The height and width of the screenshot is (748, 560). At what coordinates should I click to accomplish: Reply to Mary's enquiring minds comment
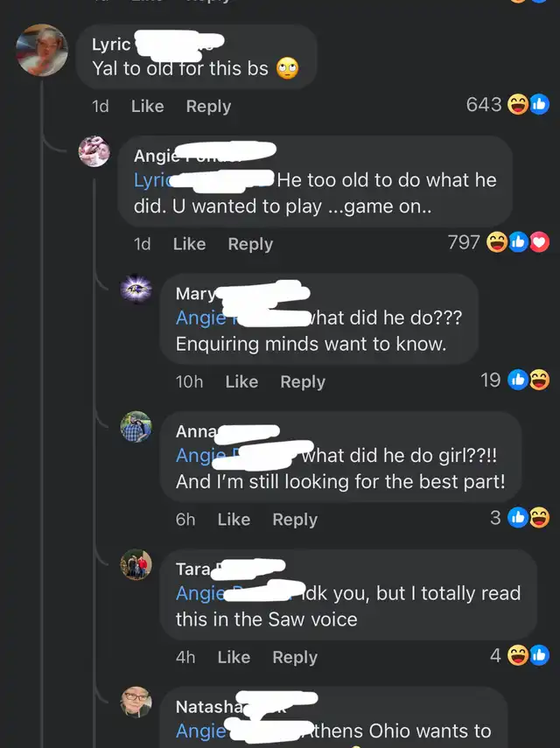click(x=303, y=382)
